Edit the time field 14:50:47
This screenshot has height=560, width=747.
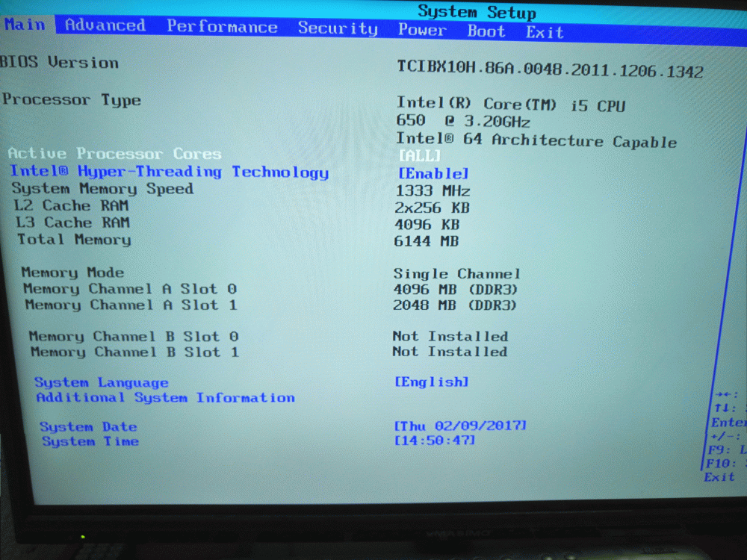click(x=435, y=440)
